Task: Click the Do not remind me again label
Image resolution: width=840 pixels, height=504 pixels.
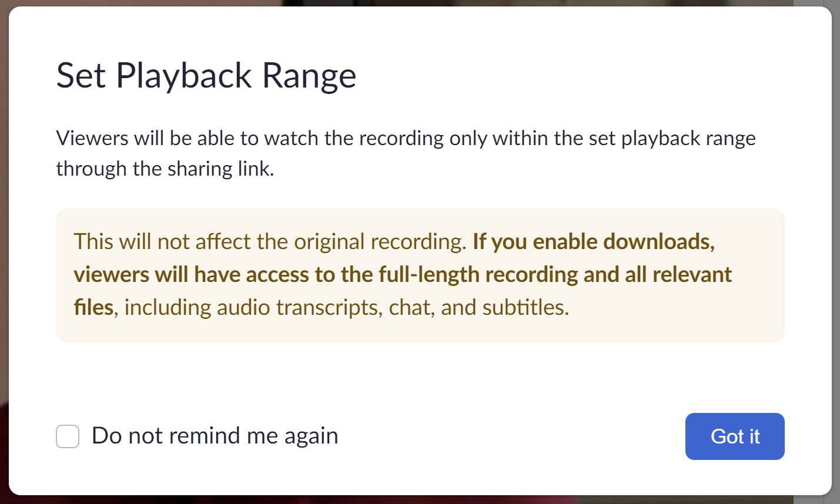Action: point(214,436)
